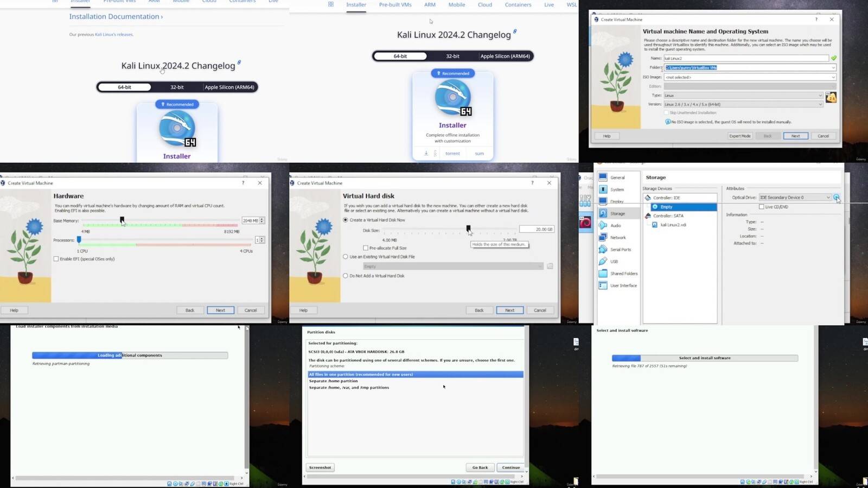Click the download arrow icon under Installer
868x488 pixels.
pos(426,153)
